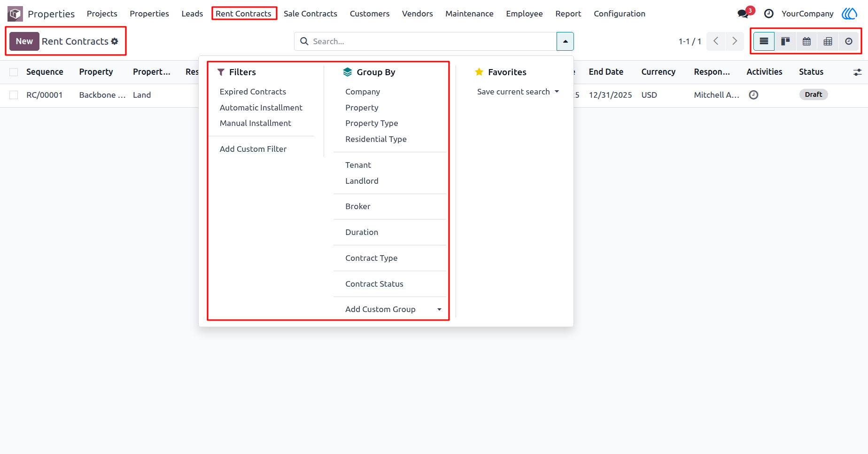Select all records header checkbox
The width and height of the screenshot is (868, 454).
14,72
